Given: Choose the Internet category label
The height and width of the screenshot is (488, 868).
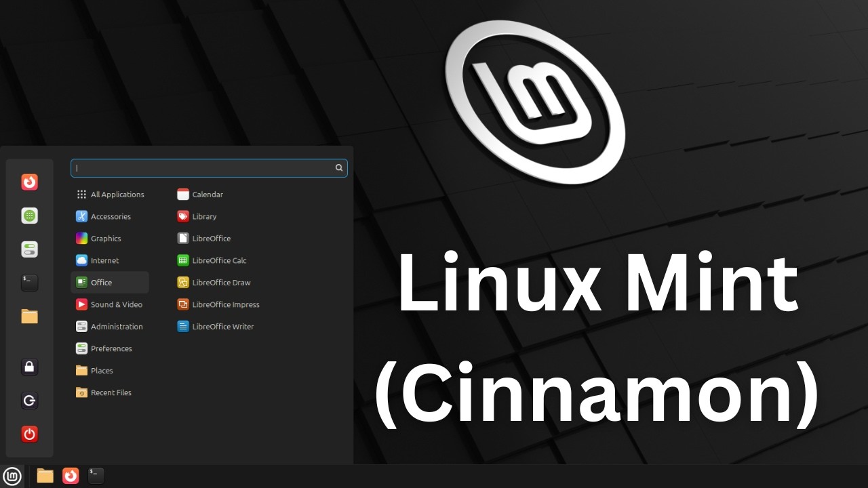Looking at the screenshot, I should pyautogui.click(x=104, y=260).
